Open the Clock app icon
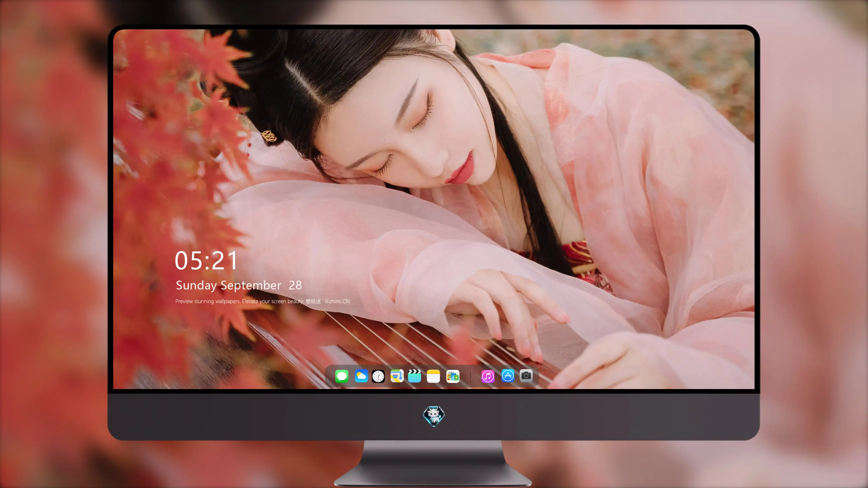868x488 pixels. (378, 376)
